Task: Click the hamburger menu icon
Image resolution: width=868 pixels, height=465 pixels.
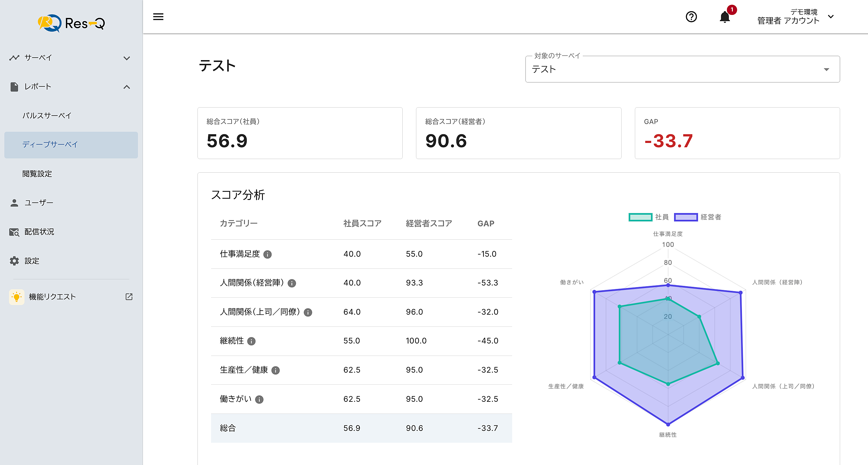Action: tap(158, 16)
